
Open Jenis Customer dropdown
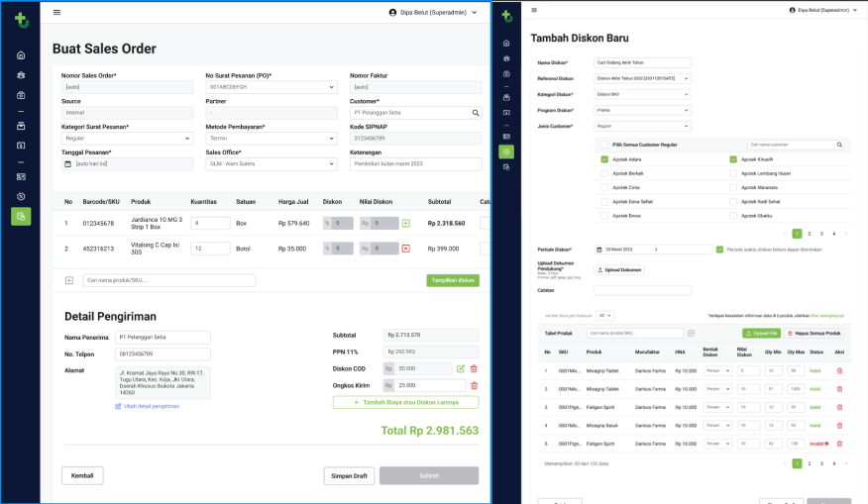coord(642,126)
